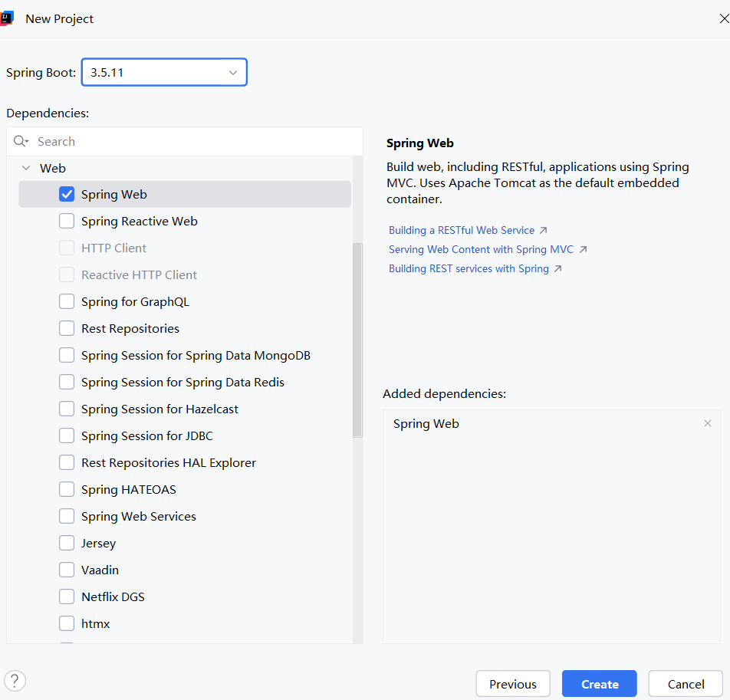Focus the dependencies Search field
This screenshot has height=700, width=730.
185,142
